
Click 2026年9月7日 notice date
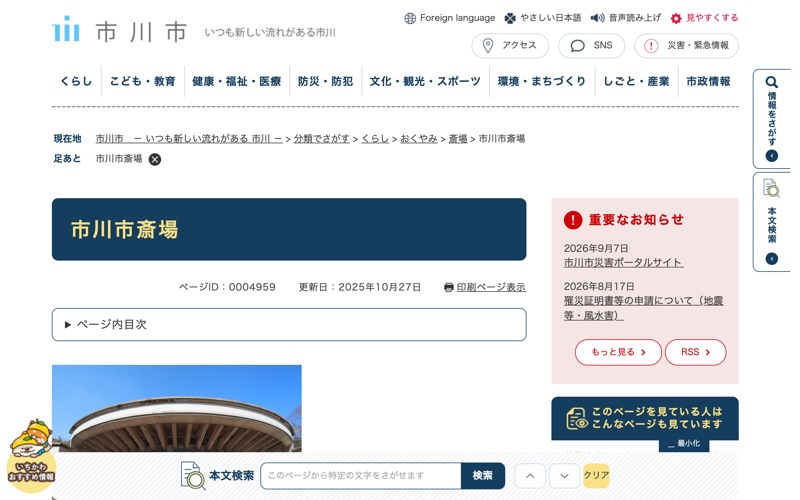tap(596, 248)
